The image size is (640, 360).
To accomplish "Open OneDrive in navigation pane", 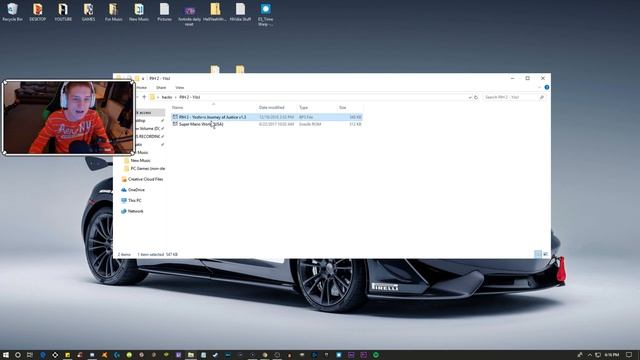I will pos(133,190).
